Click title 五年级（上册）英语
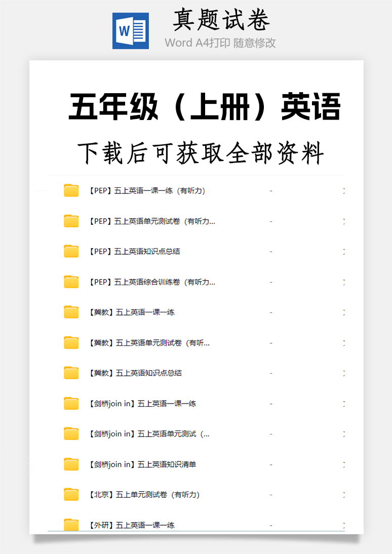Image resolution: width=392 pixels, height=554 pixels. 205,107
